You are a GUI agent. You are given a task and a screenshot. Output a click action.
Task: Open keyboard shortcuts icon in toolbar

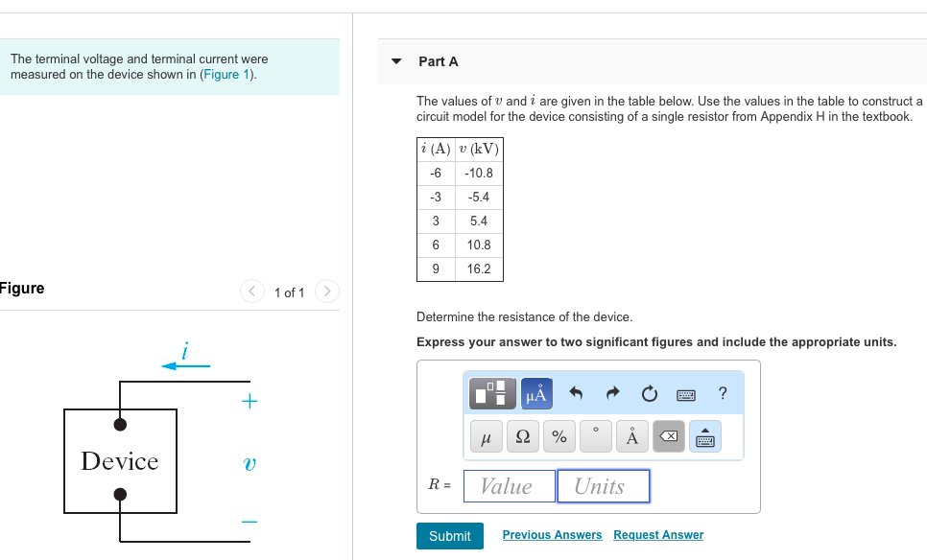click(x=685, y=393)
